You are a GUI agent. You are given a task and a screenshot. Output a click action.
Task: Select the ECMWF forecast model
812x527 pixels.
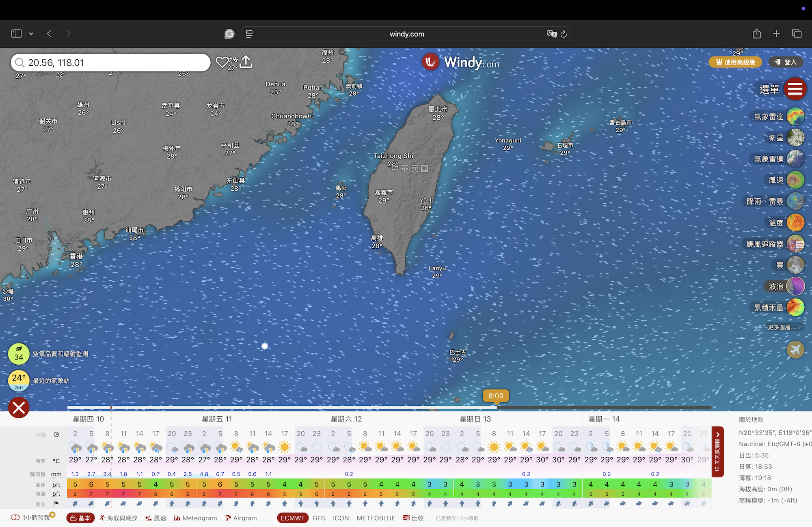(292, 518)
